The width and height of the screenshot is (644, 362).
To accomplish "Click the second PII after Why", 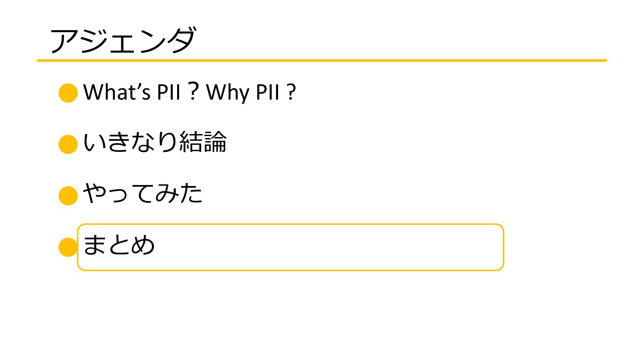I will pos(268,92).
